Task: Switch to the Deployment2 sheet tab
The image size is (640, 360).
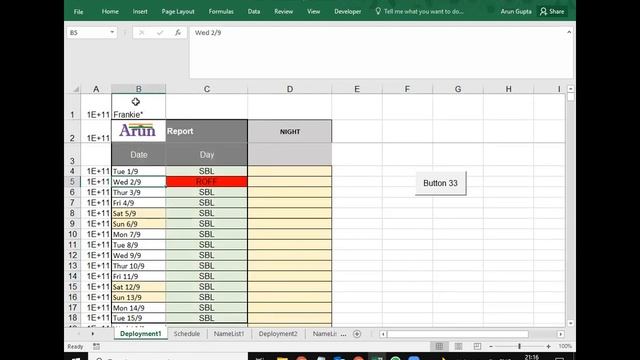Action: coord(278,333)
